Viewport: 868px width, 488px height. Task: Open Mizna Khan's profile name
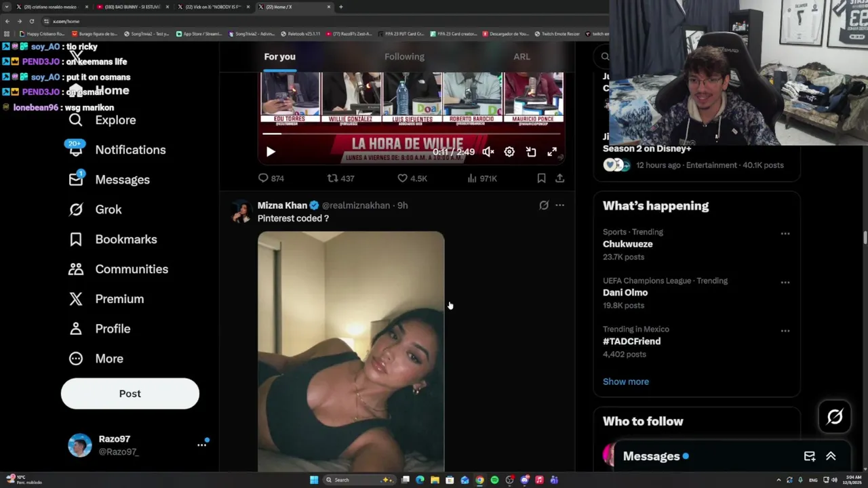[x=282, y=205]
